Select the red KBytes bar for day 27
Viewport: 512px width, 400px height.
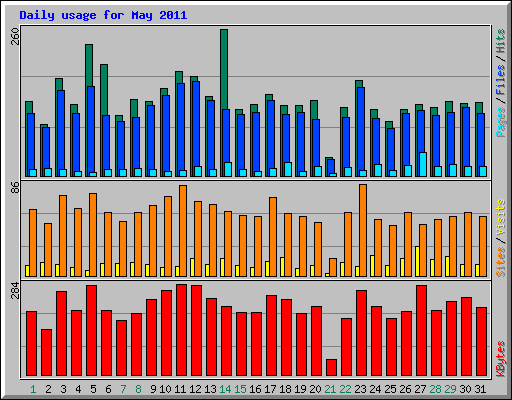421,331
